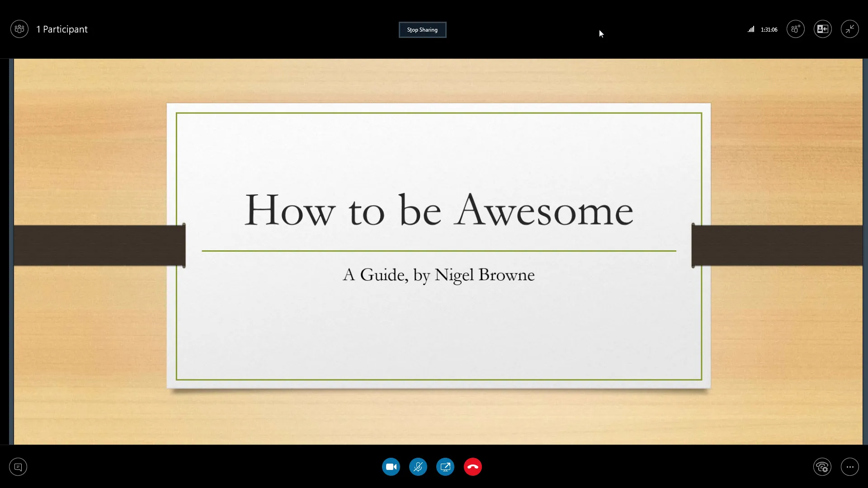Open the share content menu
Image resolution: width=868 pixels, height=488 pixels.
[x=445, y=467]
